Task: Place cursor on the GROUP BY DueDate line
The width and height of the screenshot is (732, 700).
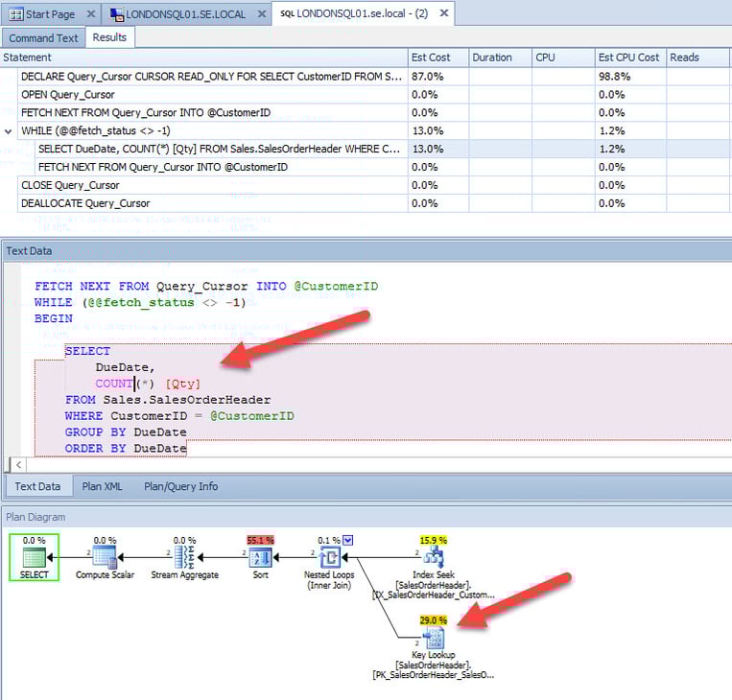Action: [126, 432]
